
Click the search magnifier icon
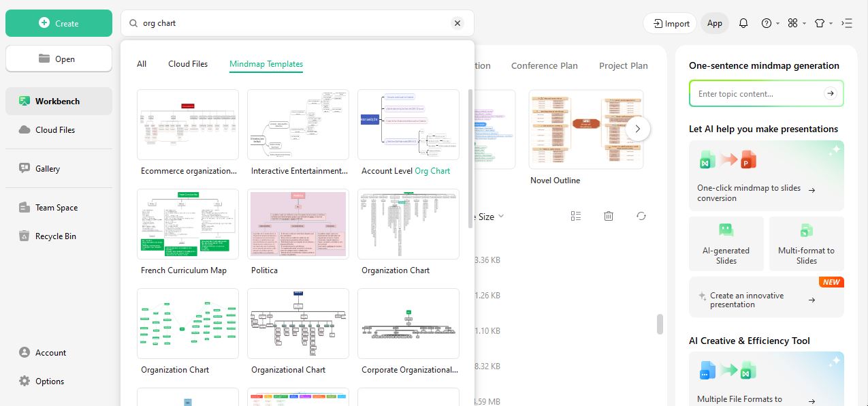(x=133, y=23)
